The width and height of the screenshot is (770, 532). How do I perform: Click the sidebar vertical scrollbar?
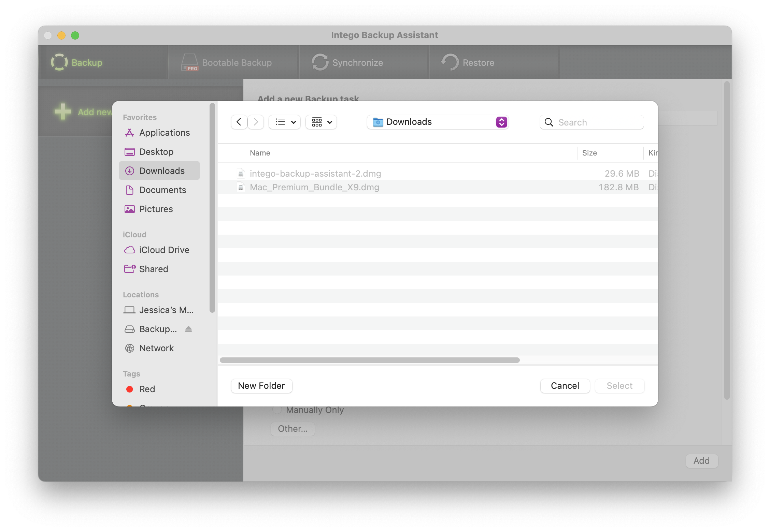click(x=212, y=208)
